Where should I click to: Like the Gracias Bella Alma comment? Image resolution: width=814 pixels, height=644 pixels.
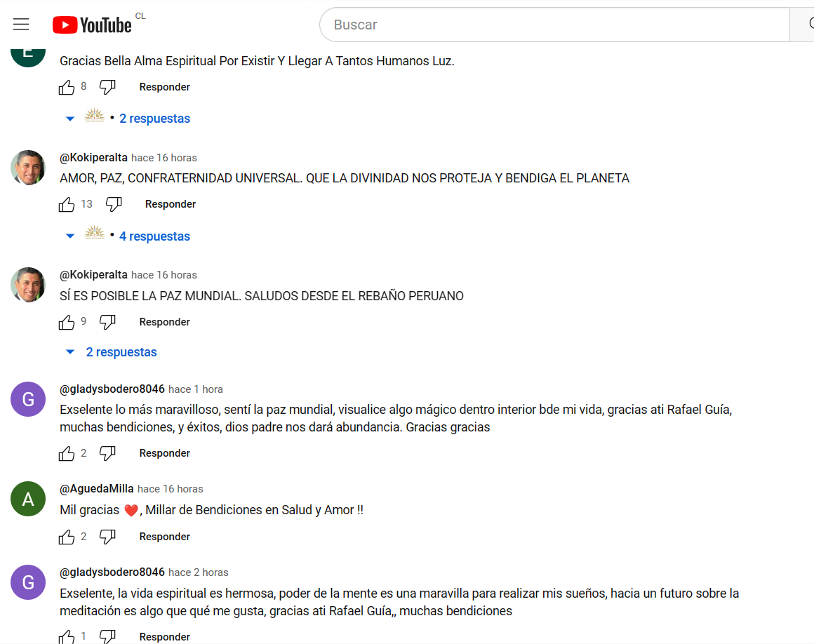(x=67, y=87)
